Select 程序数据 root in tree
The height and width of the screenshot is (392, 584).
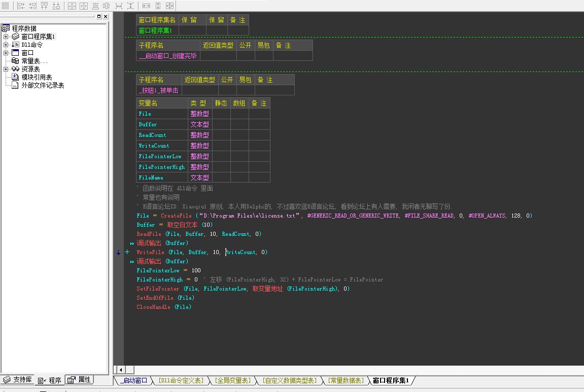(24, 28)
